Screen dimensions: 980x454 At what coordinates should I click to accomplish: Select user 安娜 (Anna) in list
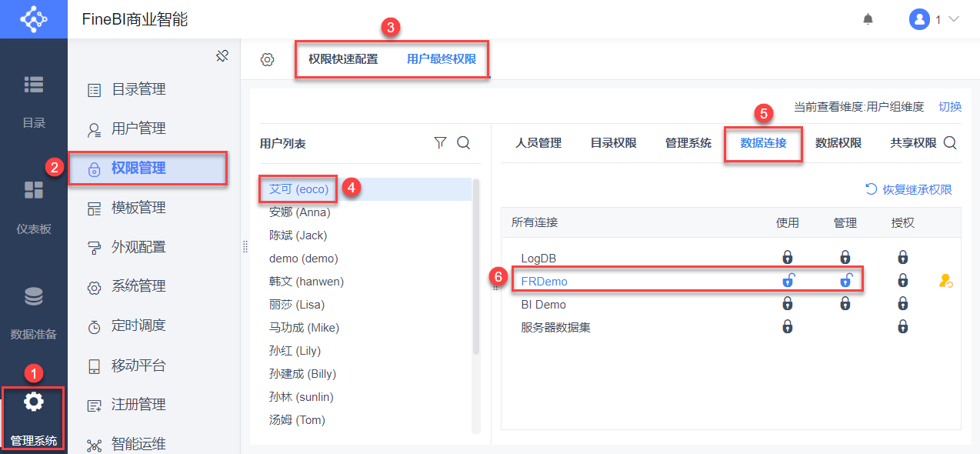(299, 212)
